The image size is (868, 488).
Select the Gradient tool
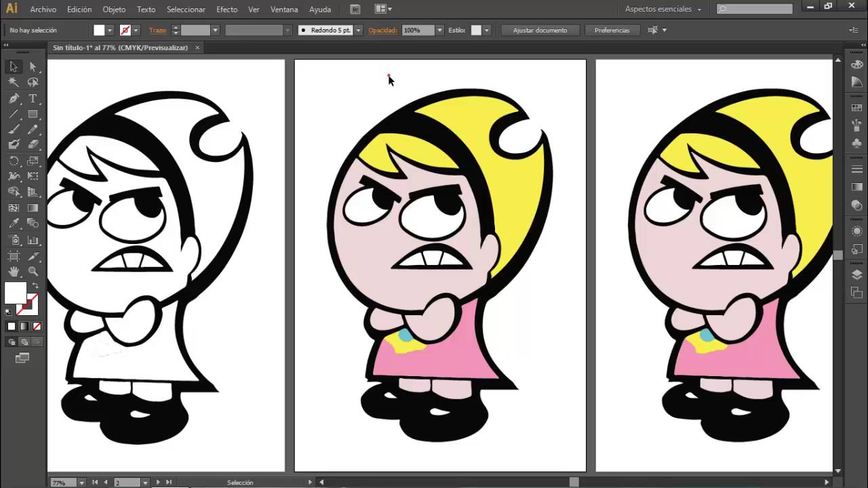click(x=33, y=207)
